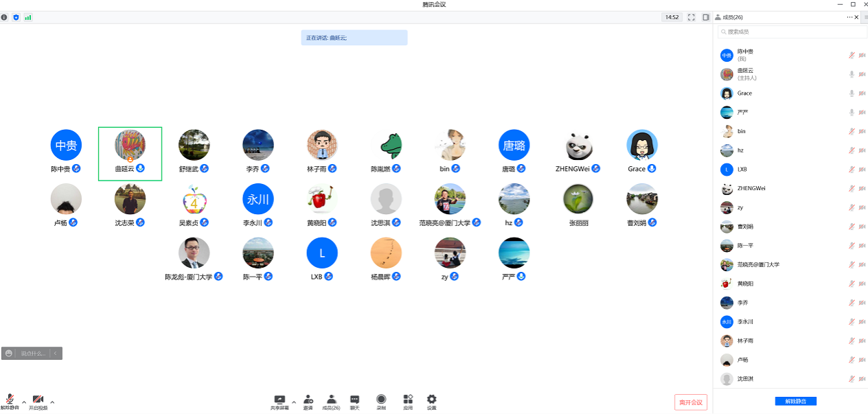Click the blue security shield icon
The image size is (868, 414).
point(16,17)
